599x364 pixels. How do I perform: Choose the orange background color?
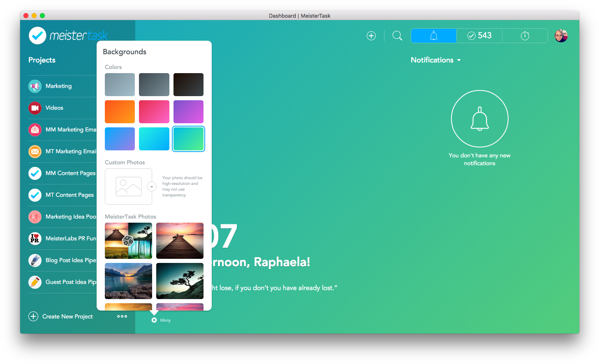coord(120,112)
